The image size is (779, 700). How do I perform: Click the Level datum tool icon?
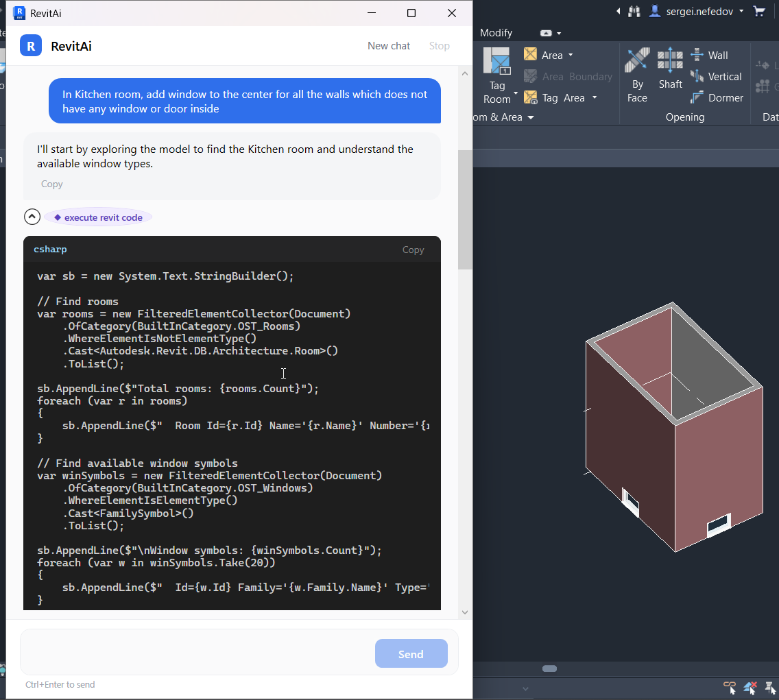(762, 65)
